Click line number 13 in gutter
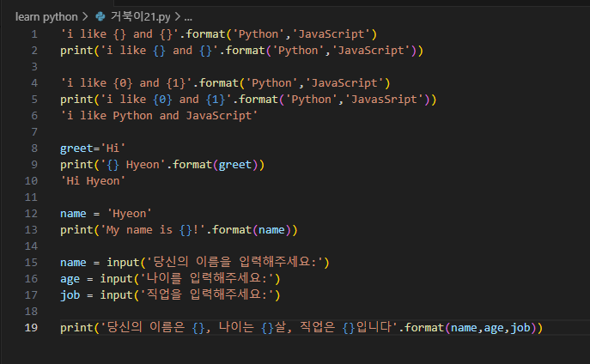Viewport: 590px width, 364px height. (x=31, y=230)
